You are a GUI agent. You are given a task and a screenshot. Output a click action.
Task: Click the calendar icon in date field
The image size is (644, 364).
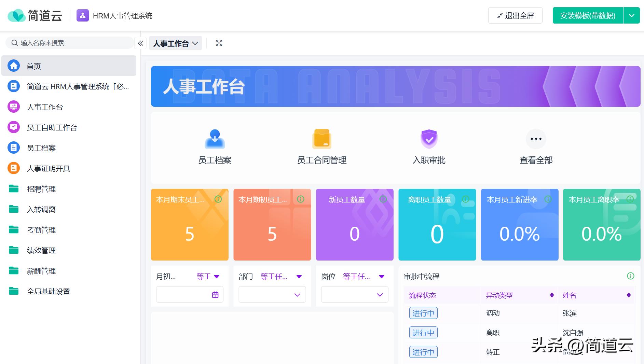tap(215, 295)
